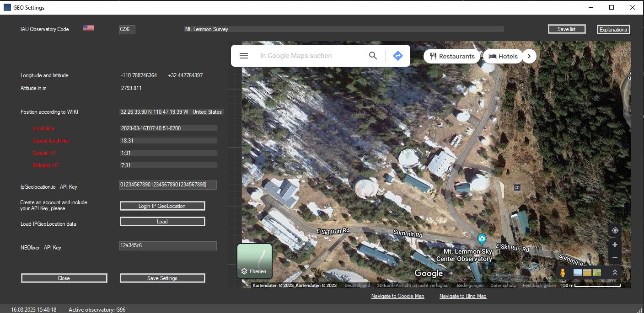Click the Active observatory: G96 status text
Image resolution: width=644 pixels, height=313 pixels.
pyautogui.click(x=97, y=310)
